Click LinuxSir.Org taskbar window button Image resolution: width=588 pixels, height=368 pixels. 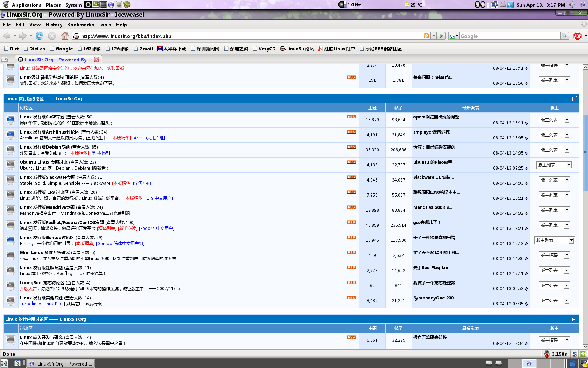(x=61, y=363)
